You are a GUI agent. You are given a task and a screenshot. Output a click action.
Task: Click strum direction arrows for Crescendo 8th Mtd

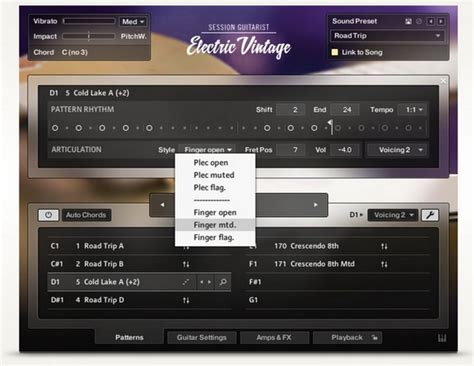point(384,264)
